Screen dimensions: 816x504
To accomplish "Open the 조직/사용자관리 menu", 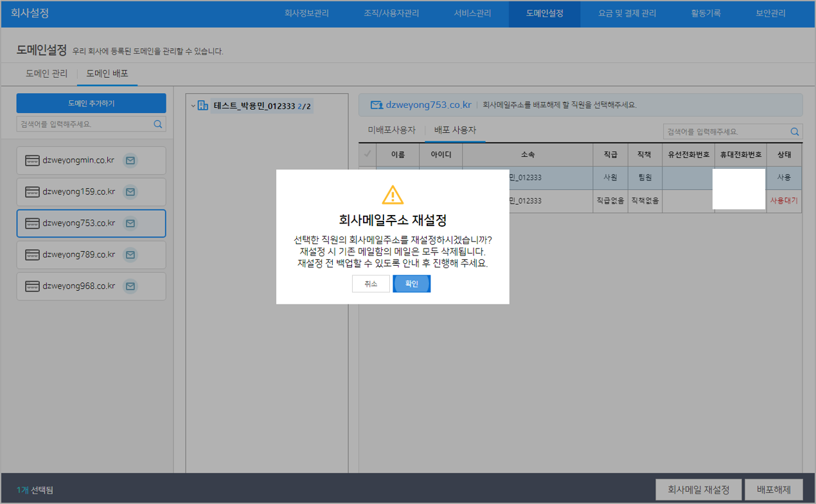I will pyautogui.click(x=391, y=13).
